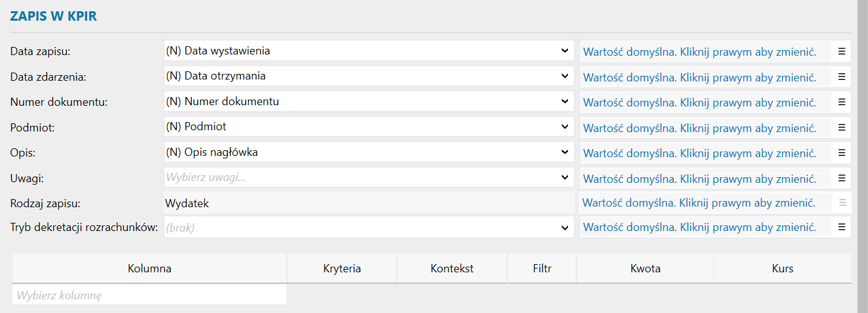
Task: Open hamburger menu for Opis row
Action: (842, 153)
